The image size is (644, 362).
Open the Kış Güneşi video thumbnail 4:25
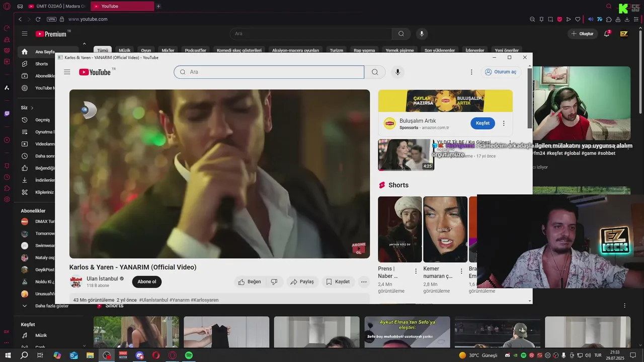(x=406, y=155)
